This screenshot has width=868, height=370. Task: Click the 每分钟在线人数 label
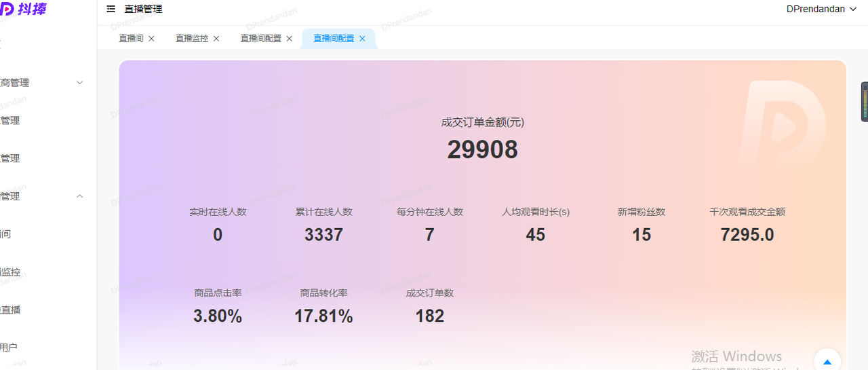click(430, 212)
